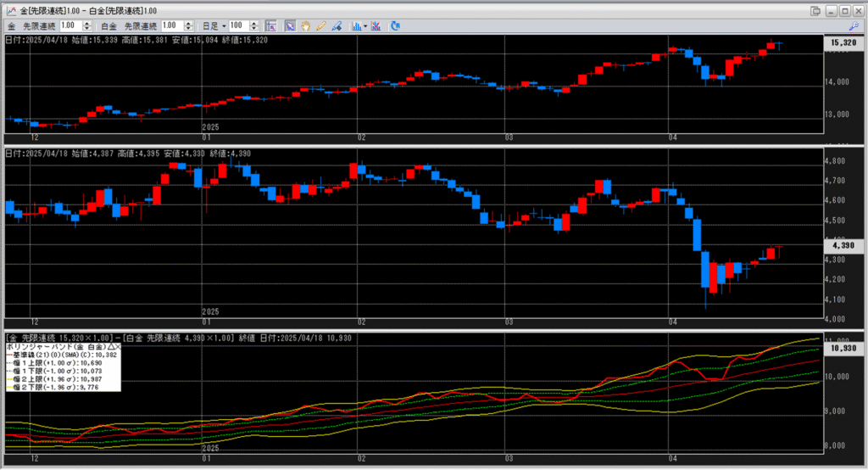Image resolution: width=868 pixels, height=470 pixels.
Task: Adjust the gold 1.00 multiplier spinner
Action: 87,26
